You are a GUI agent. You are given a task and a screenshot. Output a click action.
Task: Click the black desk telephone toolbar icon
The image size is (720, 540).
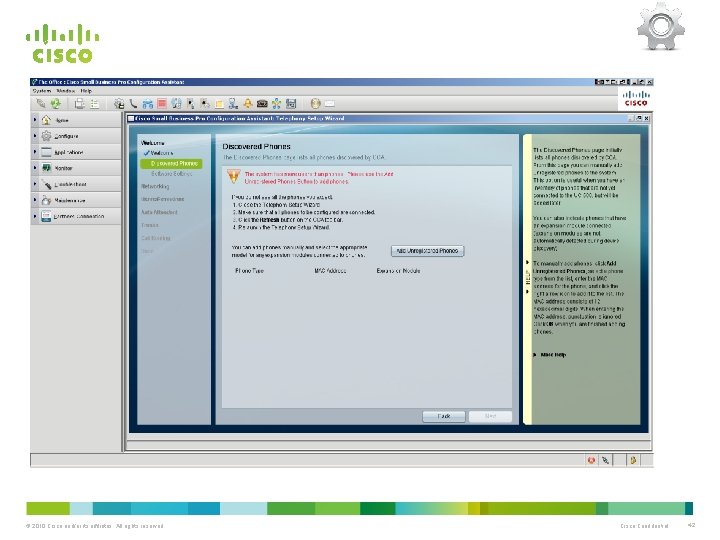pos(262,104)
